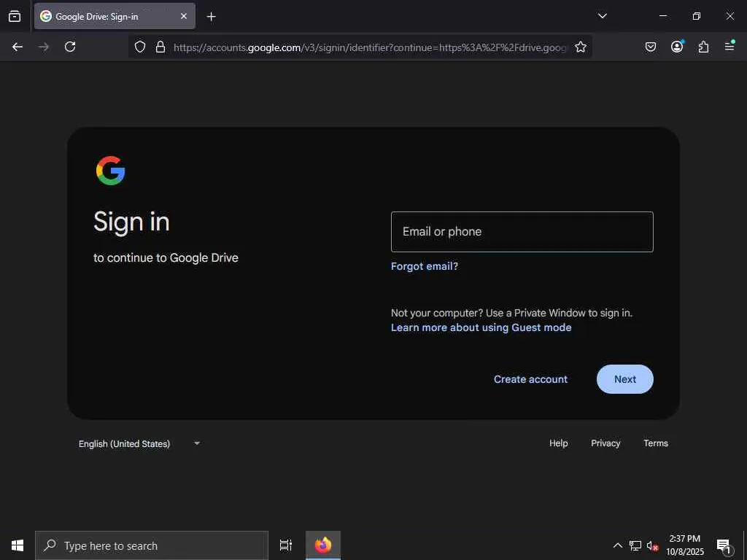The width and height of the screenshot is (747, 560).
Task: Open clock showing 2:37 PM
Action: 684,545
